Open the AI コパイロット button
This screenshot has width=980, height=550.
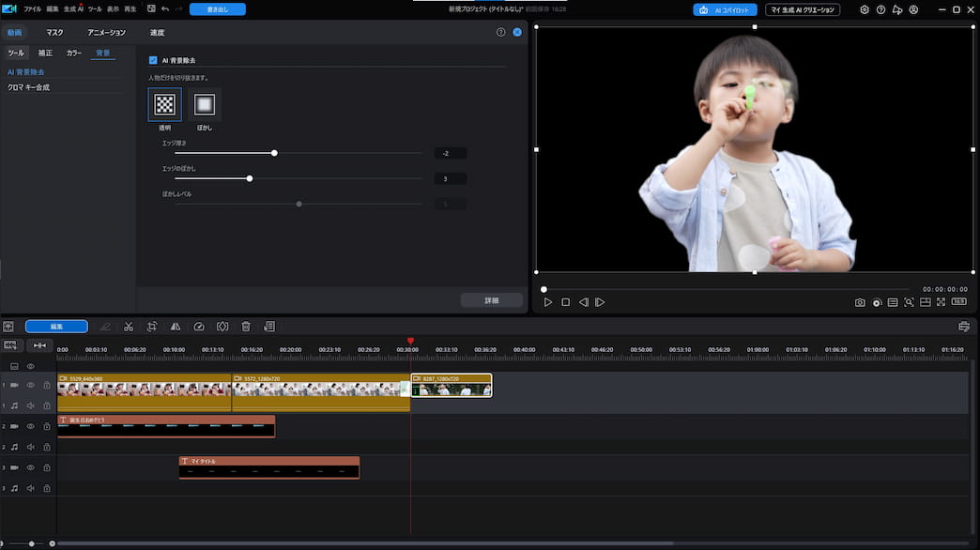(x=725, y=9)
